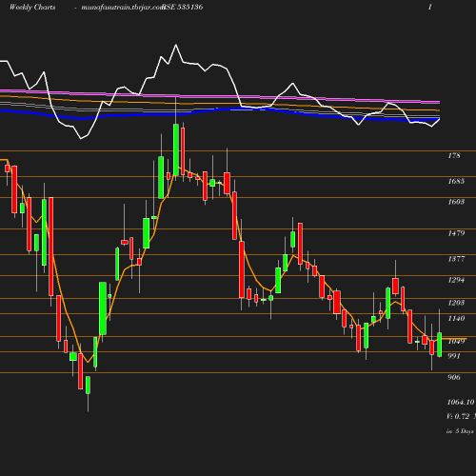The image size is (476, 476).
Task: Click the tallest green candle at chart peak
Action: point(176,149)
